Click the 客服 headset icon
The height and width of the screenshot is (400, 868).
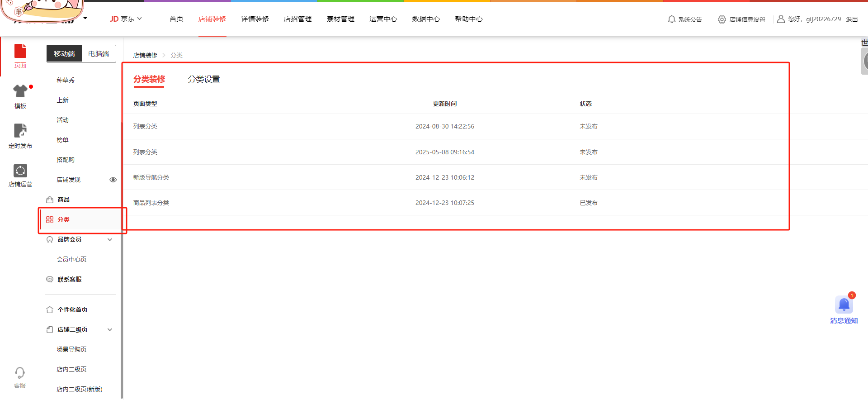tap(20, 373)
